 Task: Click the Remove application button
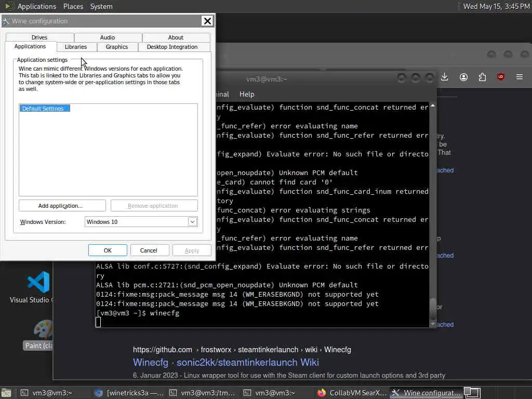[x=154, y=206]
